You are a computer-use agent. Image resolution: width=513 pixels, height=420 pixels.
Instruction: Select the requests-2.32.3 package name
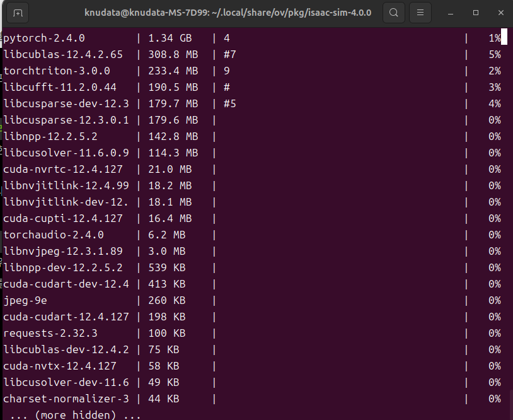click(x=50, y=333)
